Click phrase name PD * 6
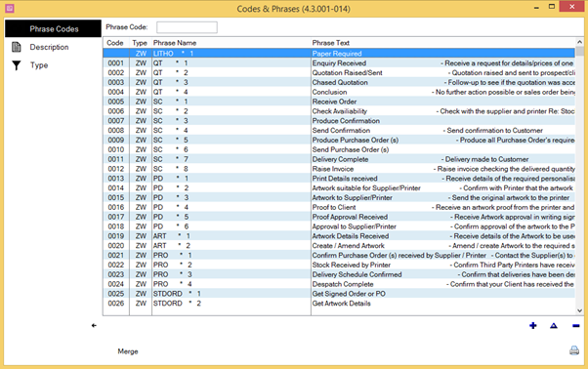 (171, 226)
